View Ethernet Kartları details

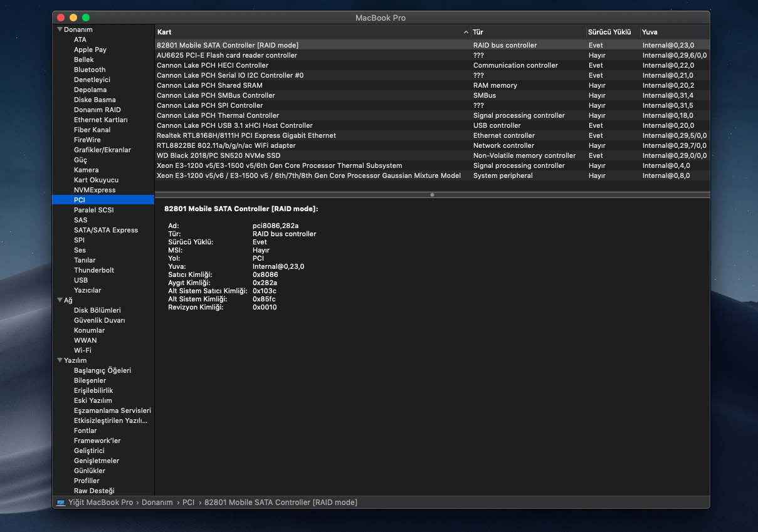(101, 120)
